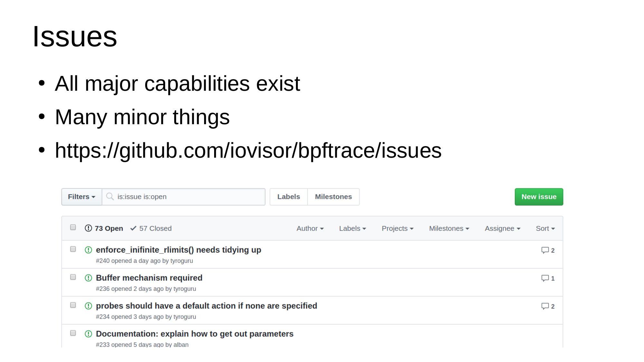Screen dimensions: 644x362
Task: Select checkbox for probes default action issue
Action: [73, 305]
